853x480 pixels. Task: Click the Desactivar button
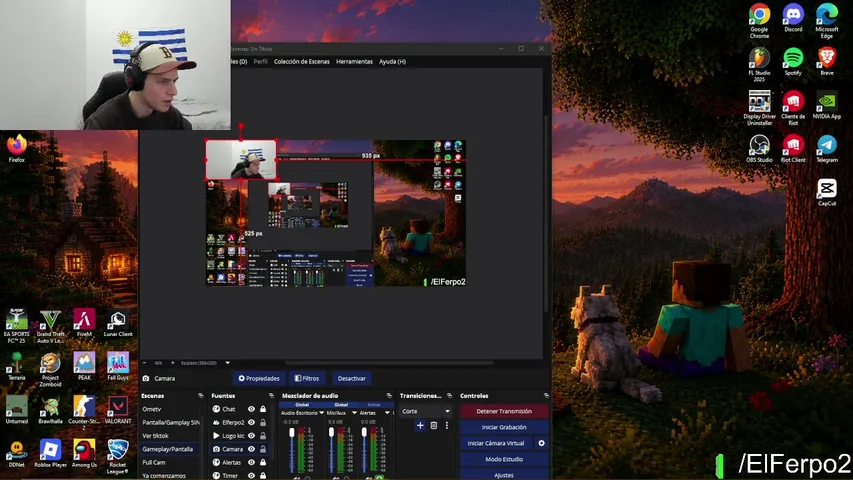click(351, 378)
